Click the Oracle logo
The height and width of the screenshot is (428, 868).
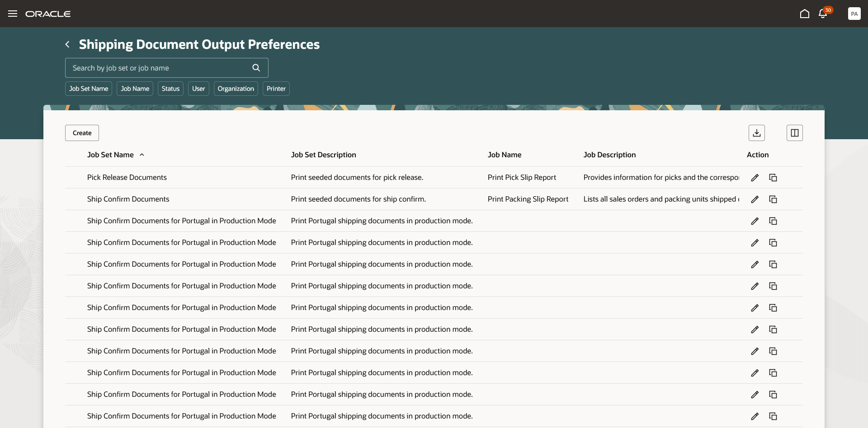48,14
